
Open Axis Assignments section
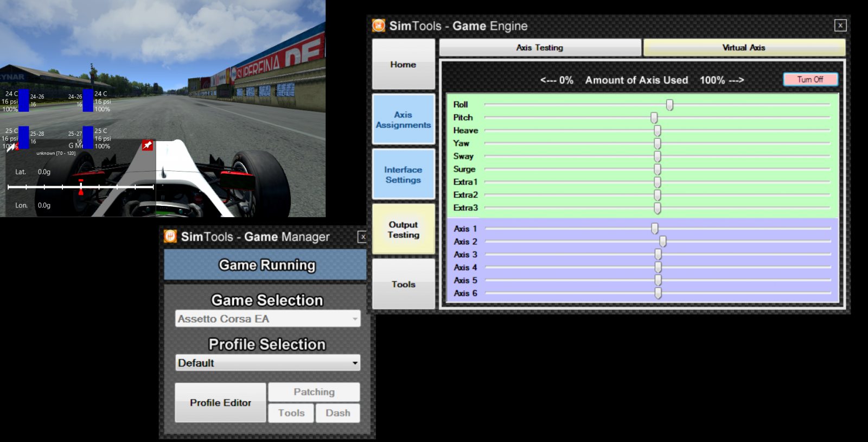coord(403,119)
